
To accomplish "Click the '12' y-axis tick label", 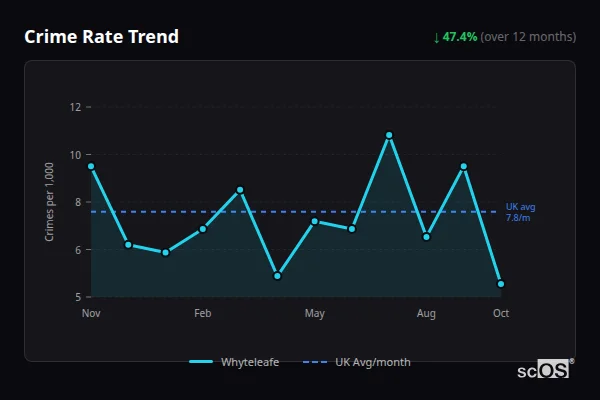I will tap(75, 107).
